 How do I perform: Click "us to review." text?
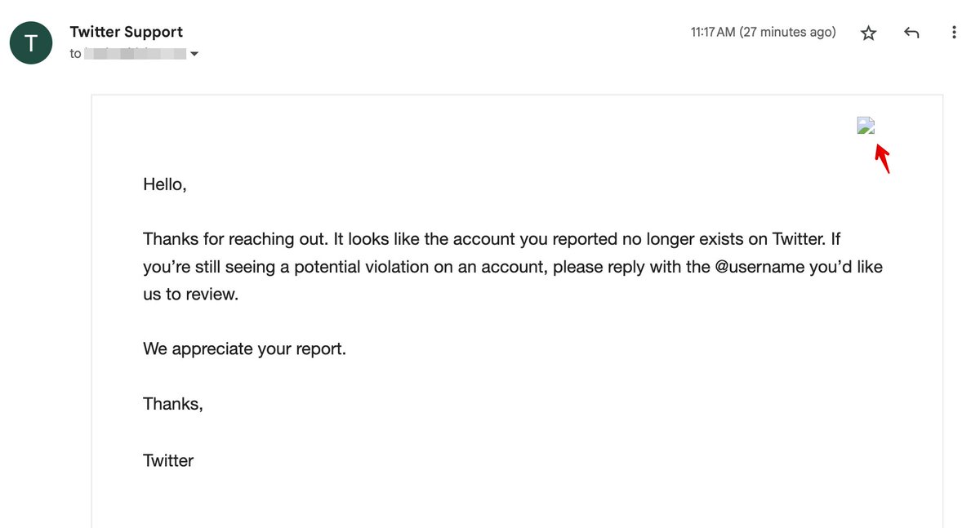click(190, 295)
